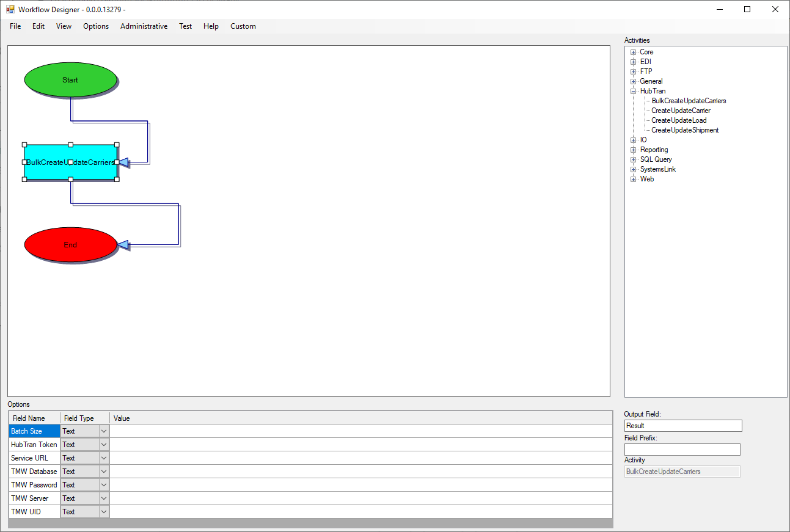Select the red End node
Screen dimensions: 790x532
[x=70, y=245]
